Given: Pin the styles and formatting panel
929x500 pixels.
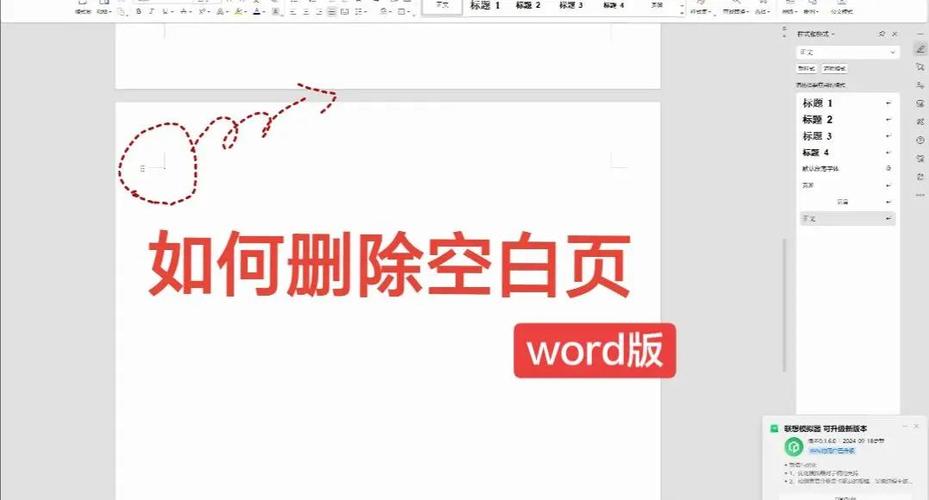Looking at the screenshot, I should click(x=882, y=34).
